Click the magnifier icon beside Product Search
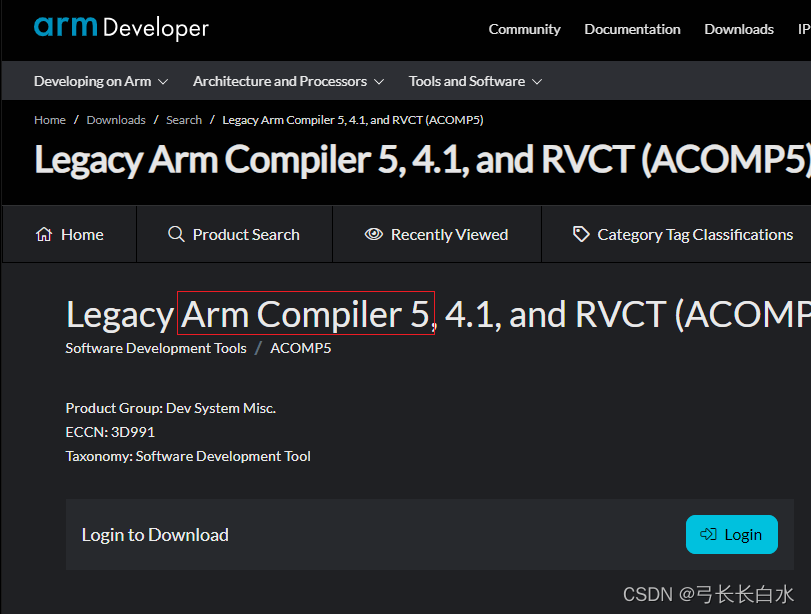811x614 pixels. (x=176, y=234)
